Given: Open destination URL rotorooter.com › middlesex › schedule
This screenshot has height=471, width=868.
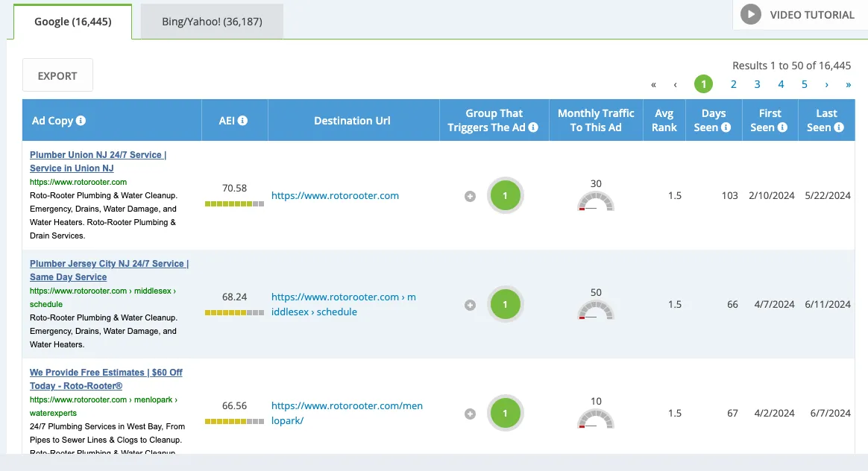Looking at the screenshot, I should tap(343, 304).
